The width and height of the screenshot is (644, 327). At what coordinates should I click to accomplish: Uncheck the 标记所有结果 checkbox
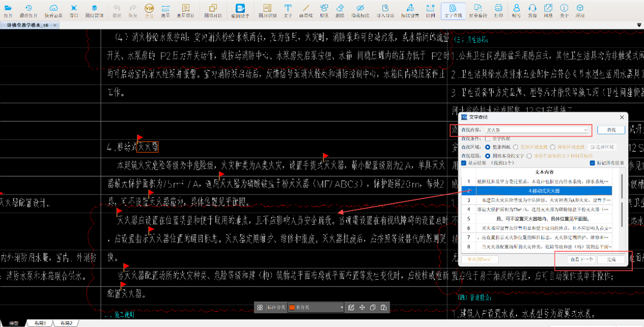tap(592, 163)
